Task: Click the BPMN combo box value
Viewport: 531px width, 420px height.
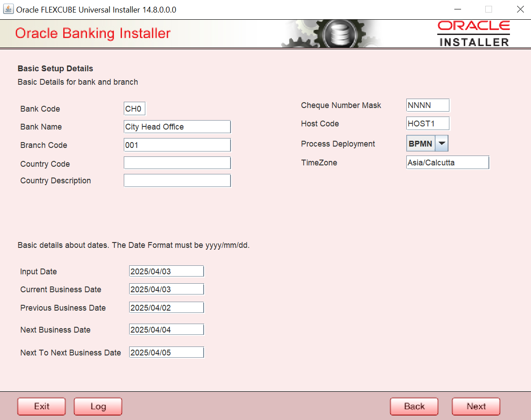Action: (421, 143)
